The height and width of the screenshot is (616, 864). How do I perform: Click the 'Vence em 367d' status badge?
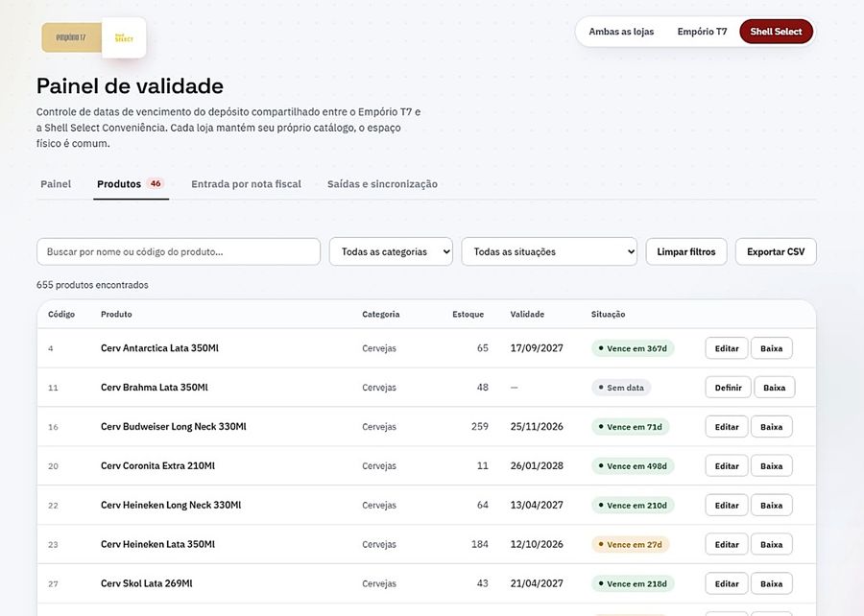633,348
